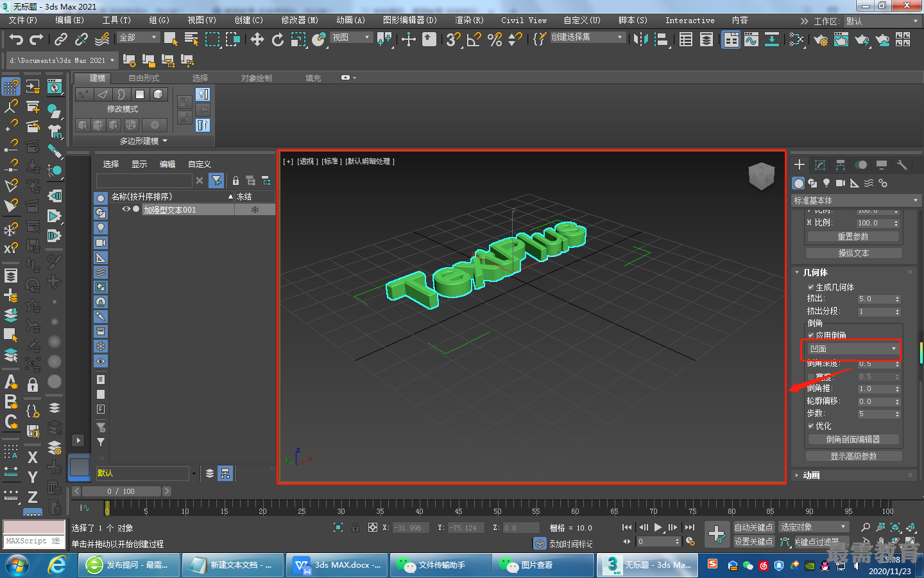Click the Mirror tool icon

tap(640, 40)
